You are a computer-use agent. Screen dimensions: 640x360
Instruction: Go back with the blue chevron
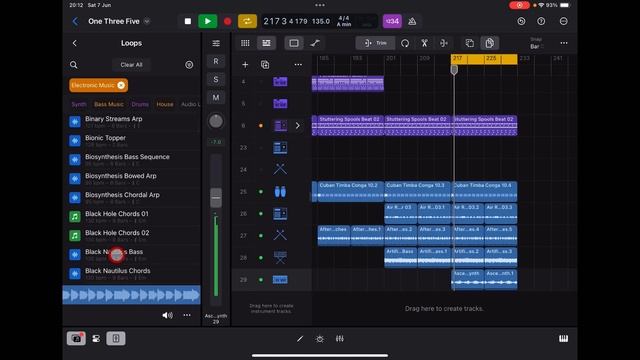pos(75,21)
